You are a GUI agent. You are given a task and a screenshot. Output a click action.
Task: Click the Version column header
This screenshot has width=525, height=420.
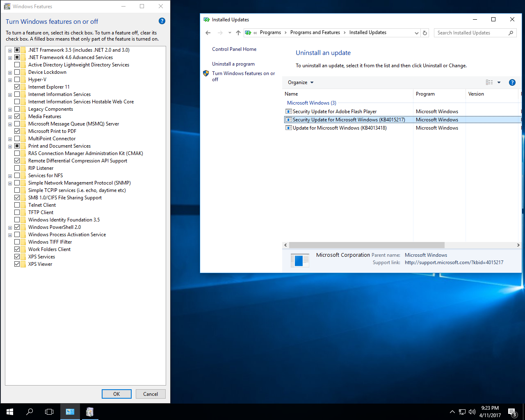tap(492, 94)
